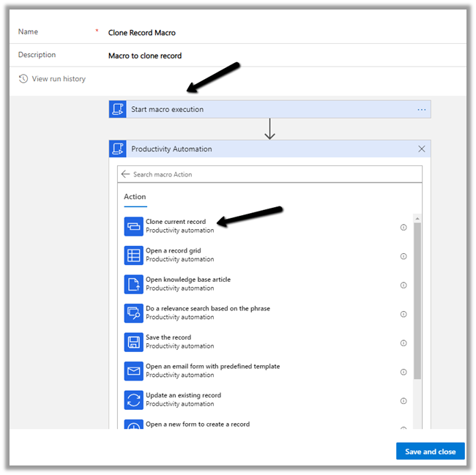Switch to the Action tab
The height and width of the screenshot is (475, 476).
pos(135,197)
